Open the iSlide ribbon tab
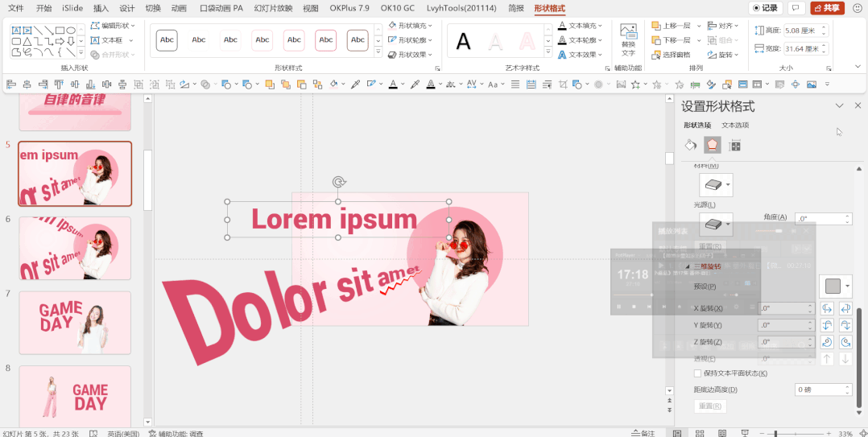Viewport: 868px width, 437px height. point(72,8)
